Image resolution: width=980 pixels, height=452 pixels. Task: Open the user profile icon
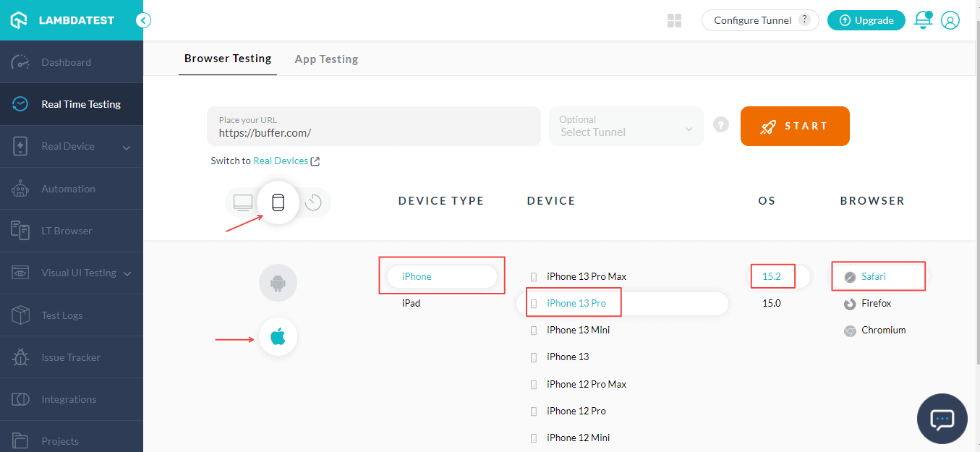coord(950,20)
